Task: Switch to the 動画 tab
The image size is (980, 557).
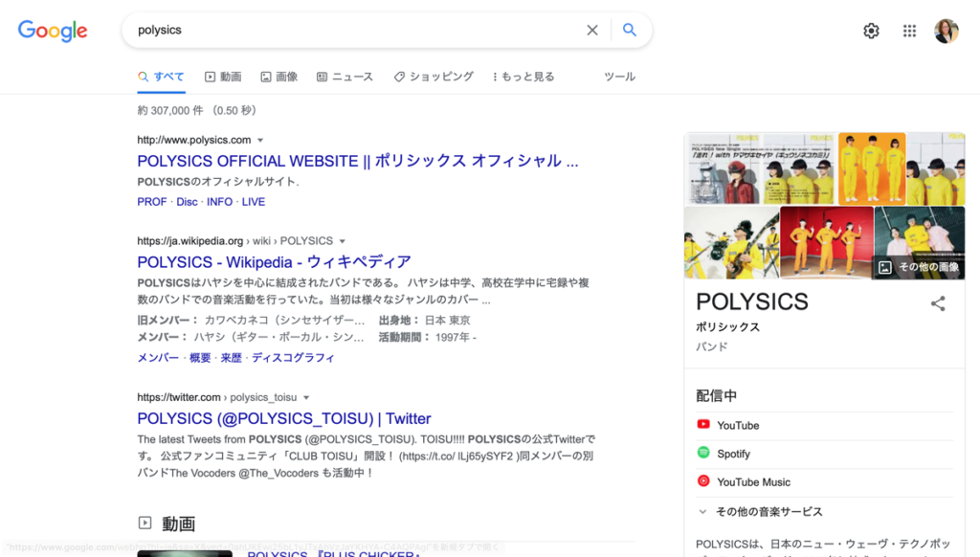Action: (223, 77)
